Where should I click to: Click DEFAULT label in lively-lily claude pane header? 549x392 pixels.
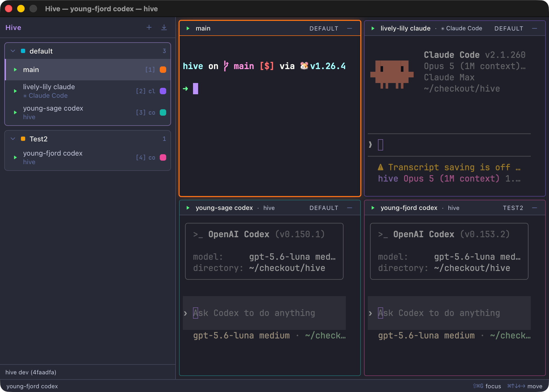(x=509, y=29)
